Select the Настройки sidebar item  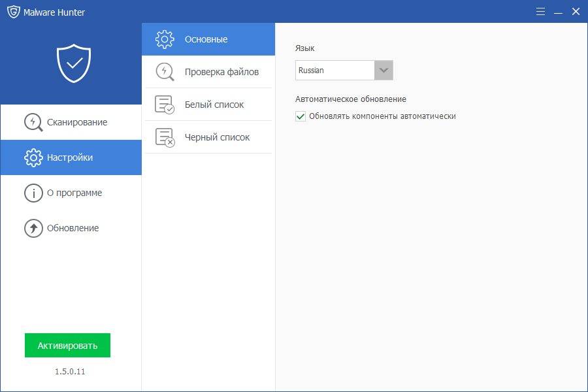point(71,157)
